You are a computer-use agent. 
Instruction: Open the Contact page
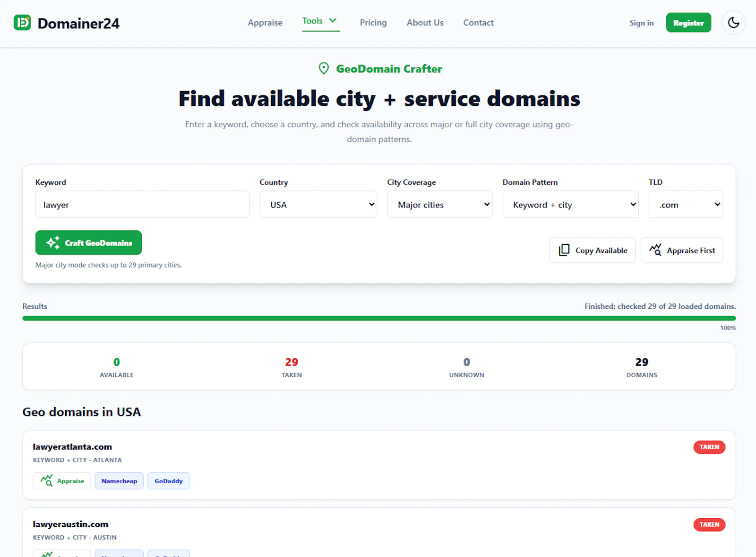pyautogui.click(x=478, y=23)
